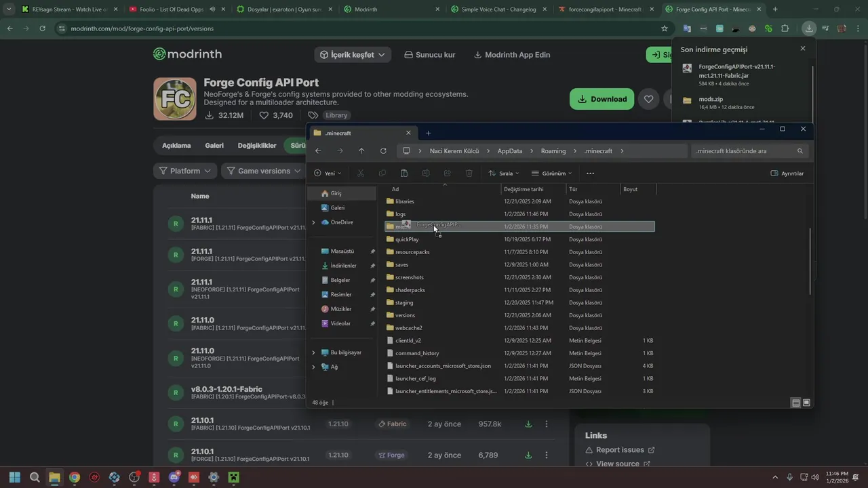
Task: Switch to the Modrinth browser tab
Action: (391, 9)
